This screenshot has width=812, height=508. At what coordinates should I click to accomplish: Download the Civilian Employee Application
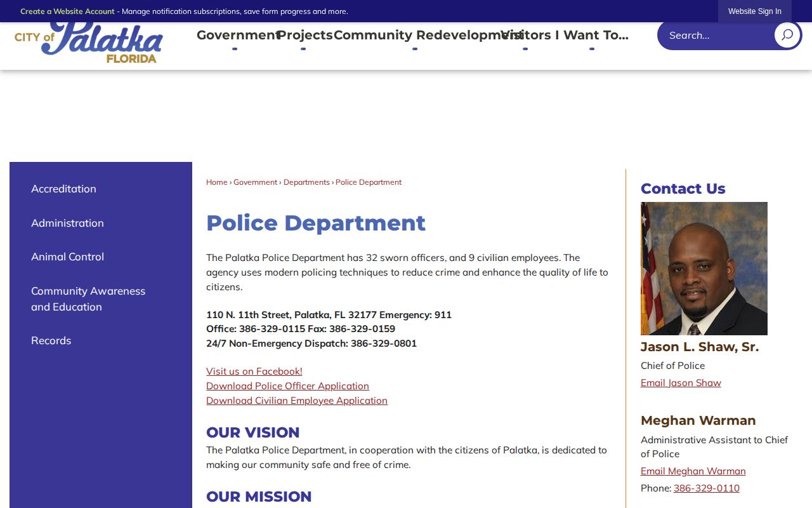point(296,401)
